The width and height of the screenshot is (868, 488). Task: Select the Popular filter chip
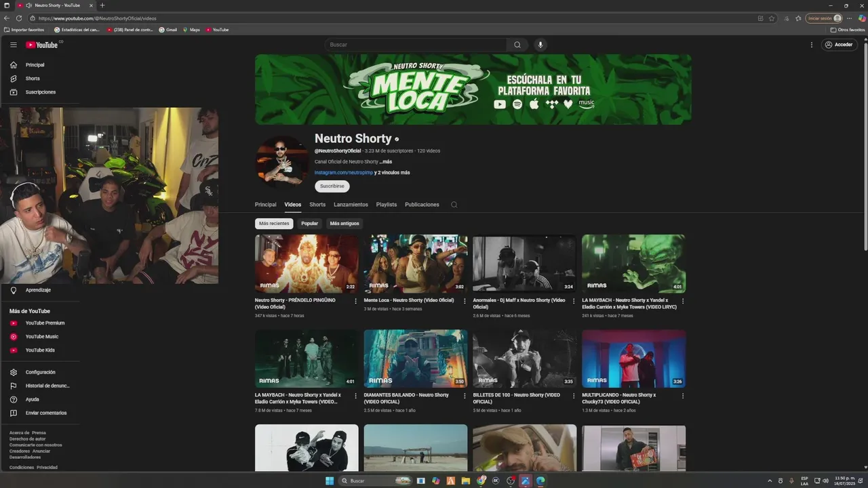pos(310,224)
